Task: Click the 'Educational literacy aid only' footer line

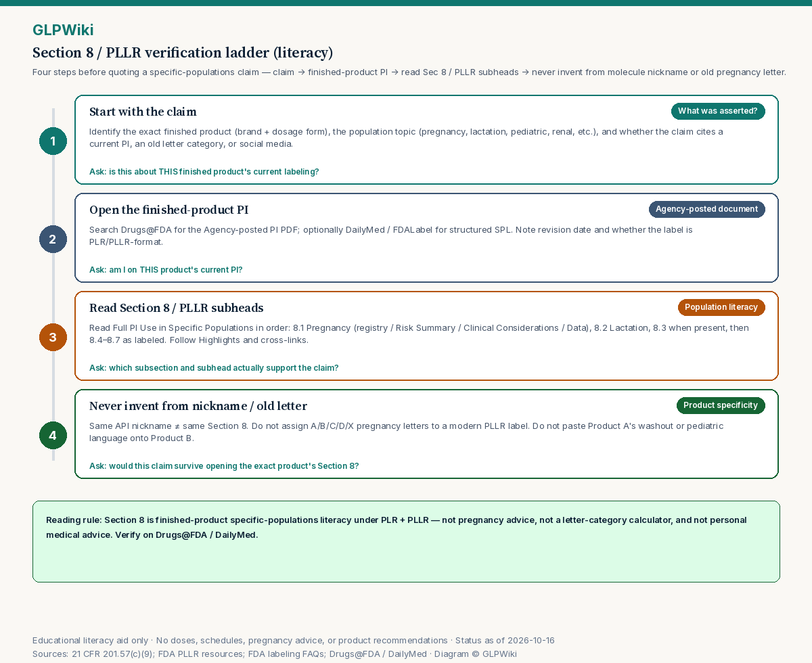Action: click(294, 640)
